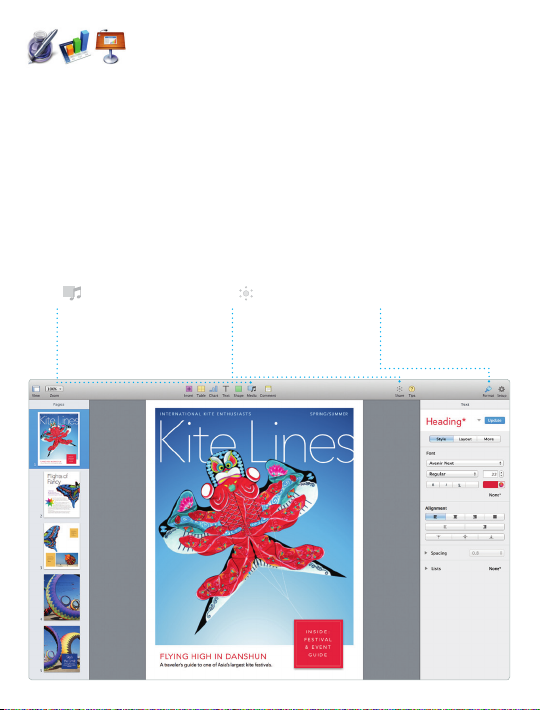The image size is (540, 710).
Task: Insert a chart with the Chart icon
Action: 214,389
